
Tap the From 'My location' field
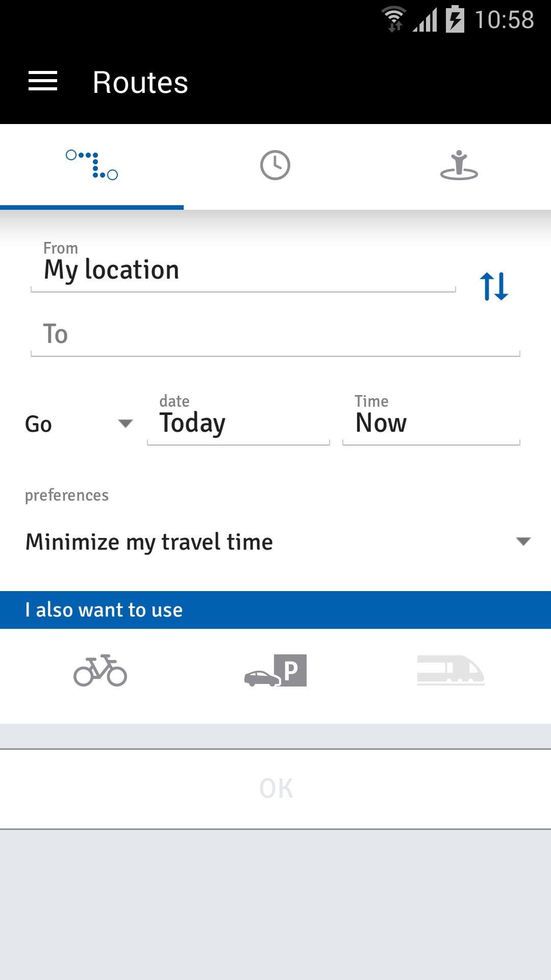click(x=243, y=269)
